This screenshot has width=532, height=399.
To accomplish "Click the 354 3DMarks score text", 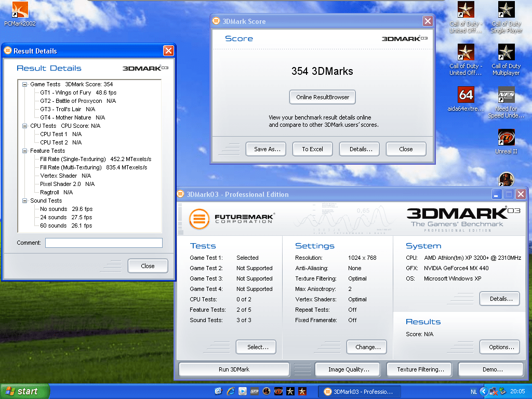I will tap(322, 71).
